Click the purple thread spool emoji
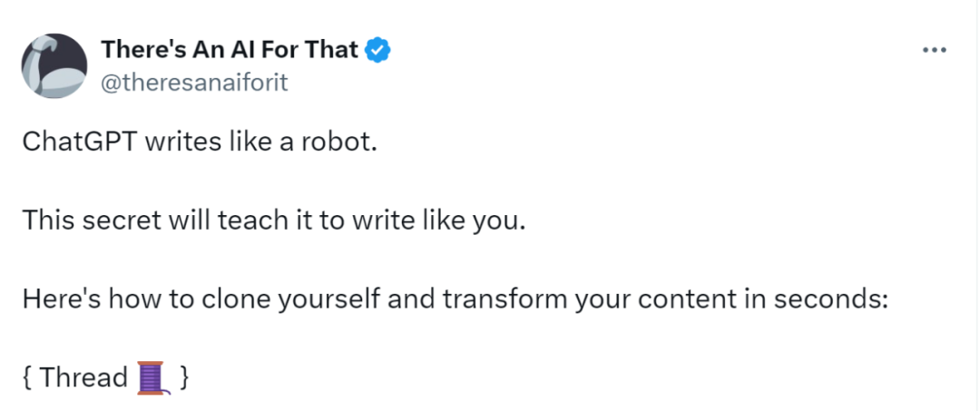The image size is (980, 411). click(x=152, y=378)
